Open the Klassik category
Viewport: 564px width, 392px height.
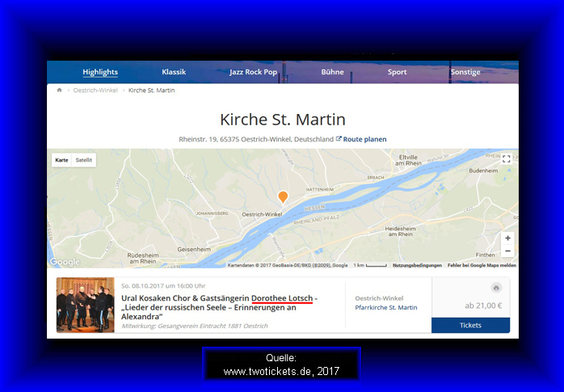point(174,72)
